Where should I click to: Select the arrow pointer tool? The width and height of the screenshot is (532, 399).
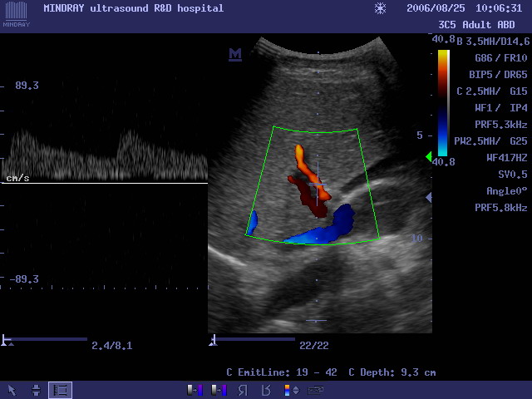click(12, 390)
